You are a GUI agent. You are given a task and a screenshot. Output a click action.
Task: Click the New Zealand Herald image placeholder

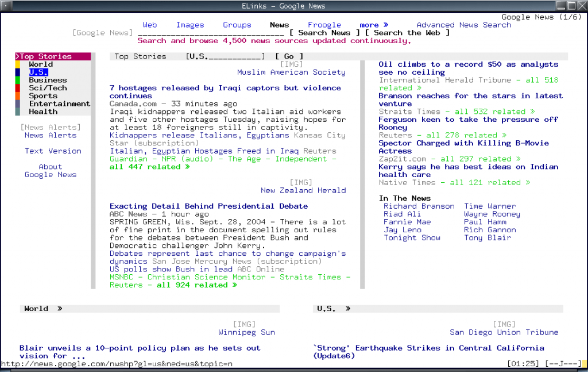click(x=300, y=182)
